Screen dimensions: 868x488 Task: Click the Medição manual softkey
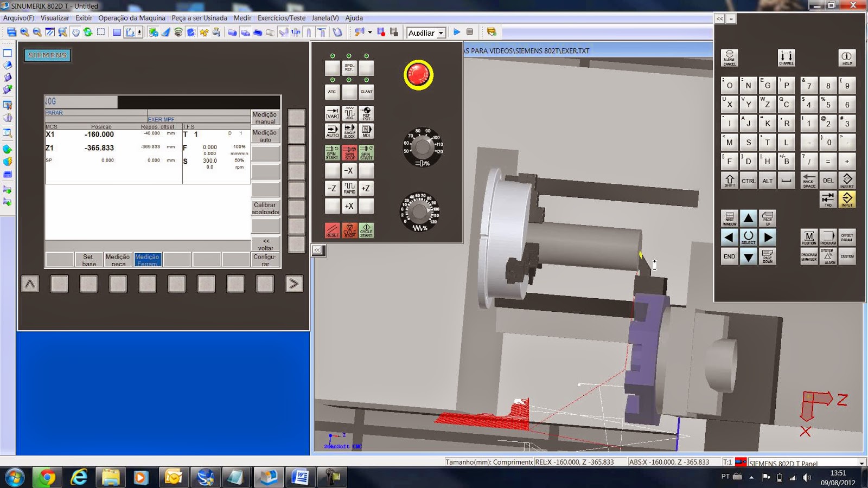[265, 118]
